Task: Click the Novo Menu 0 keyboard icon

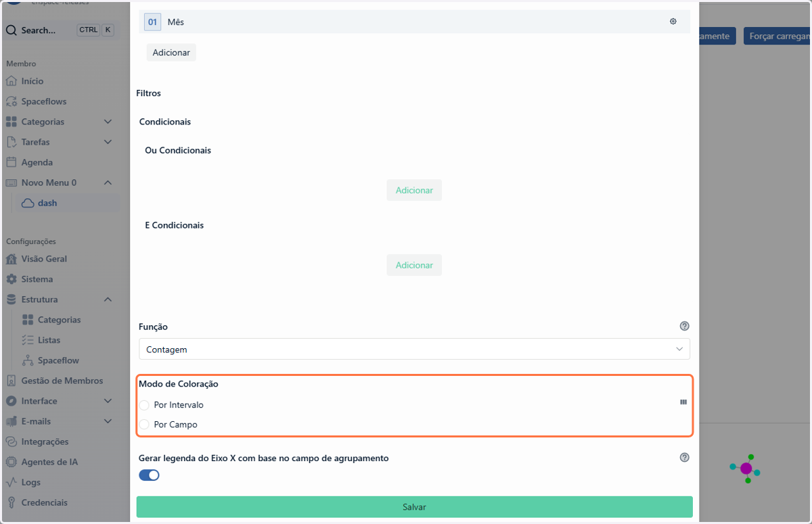Action: point(11,183)
